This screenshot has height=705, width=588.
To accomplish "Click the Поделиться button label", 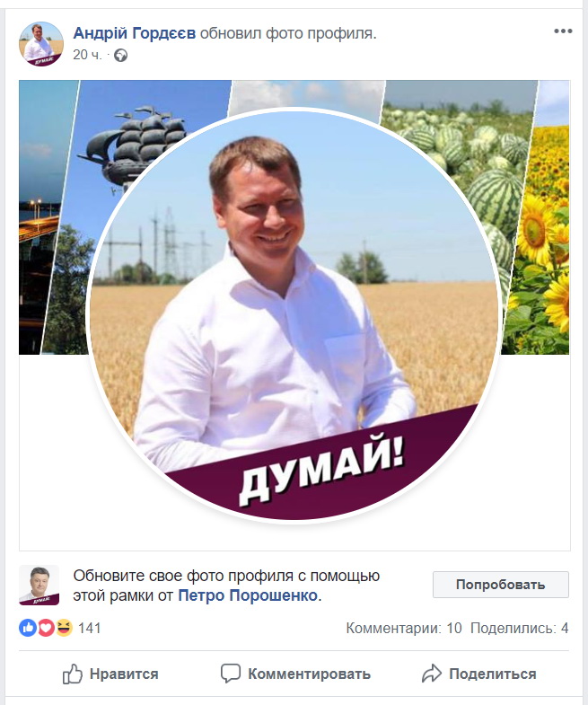I will click(x=493, y=674).
